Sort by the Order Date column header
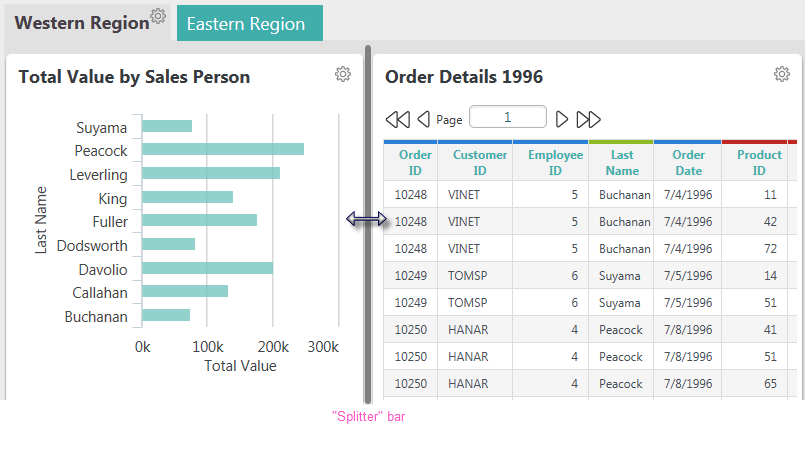The height and width of the screenshot is (452, 807). [x=688, y=163]
